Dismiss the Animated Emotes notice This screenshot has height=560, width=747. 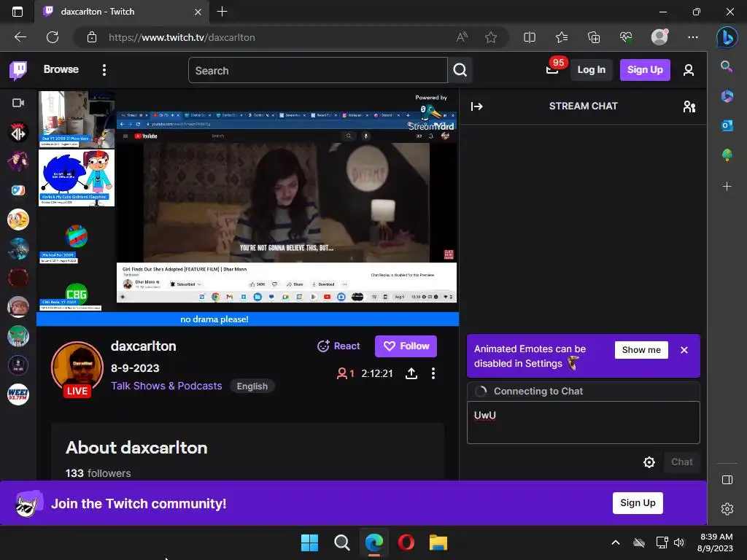(684, 350)
